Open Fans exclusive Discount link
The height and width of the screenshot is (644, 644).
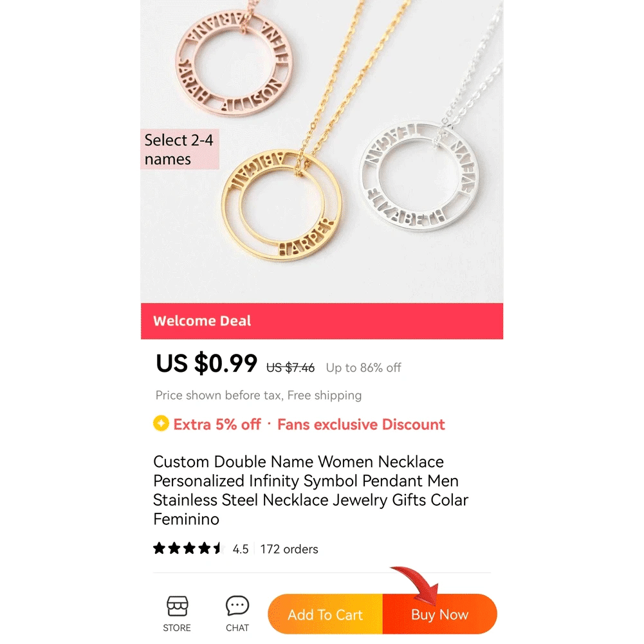(x=361, y=424)
